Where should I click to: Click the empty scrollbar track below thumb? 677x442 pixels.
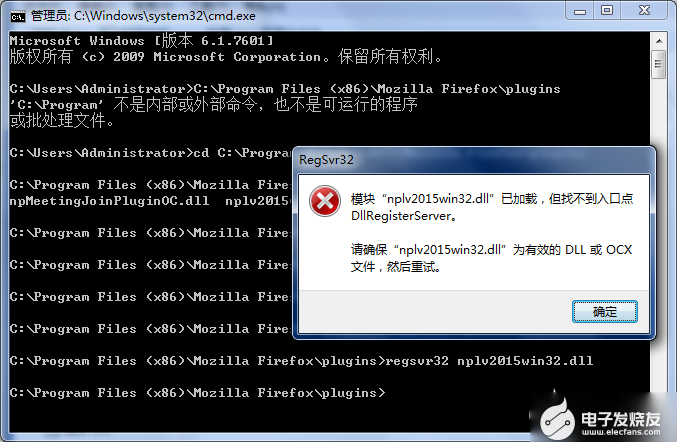pyautogui.click(x=659, y=112)
